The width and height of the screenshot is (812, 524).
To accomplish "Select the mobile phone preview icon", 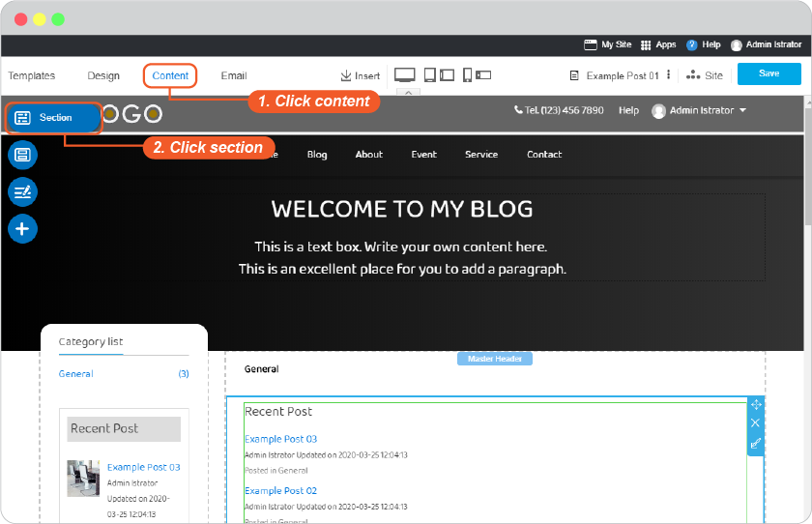I will [x=467, y=75].
